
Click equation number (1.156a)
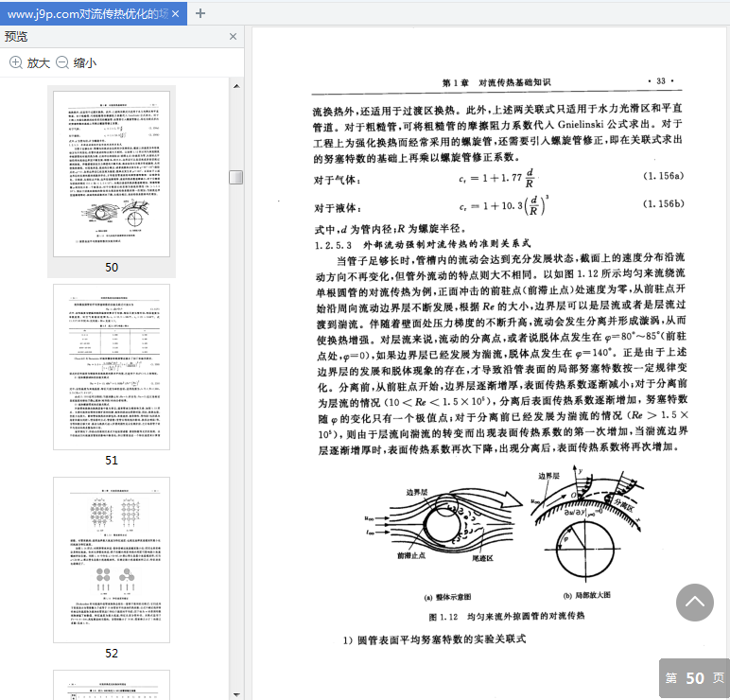coord(664,176)
